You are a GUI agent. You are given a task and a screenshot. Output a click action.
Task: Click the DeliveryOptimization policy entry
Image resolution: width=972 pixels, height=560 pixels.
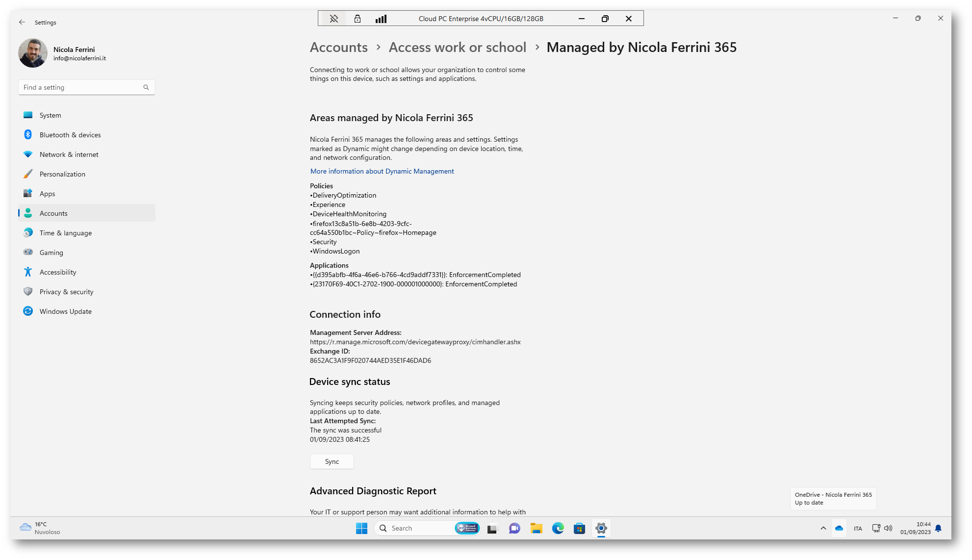343,195
